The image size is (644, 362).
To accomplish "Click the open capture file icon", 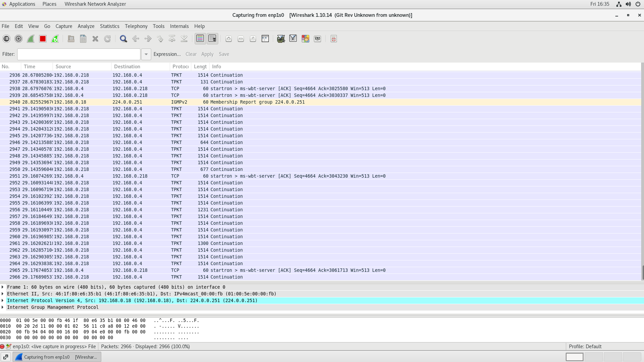I will [x=71, y=39].
